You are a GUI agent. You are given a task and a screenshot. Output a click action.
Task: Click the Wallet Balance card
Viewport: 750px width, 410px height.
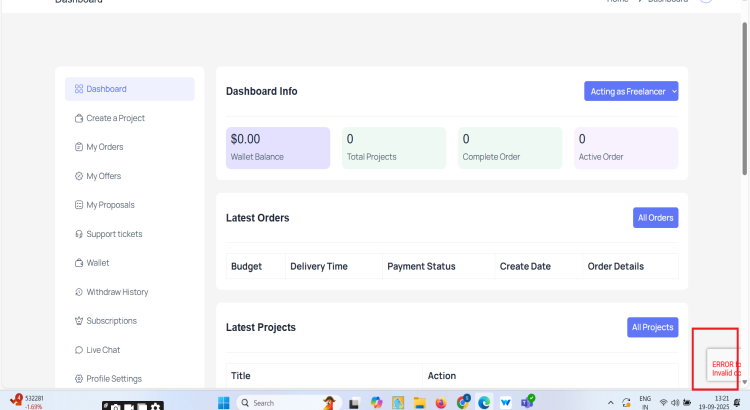277,147
